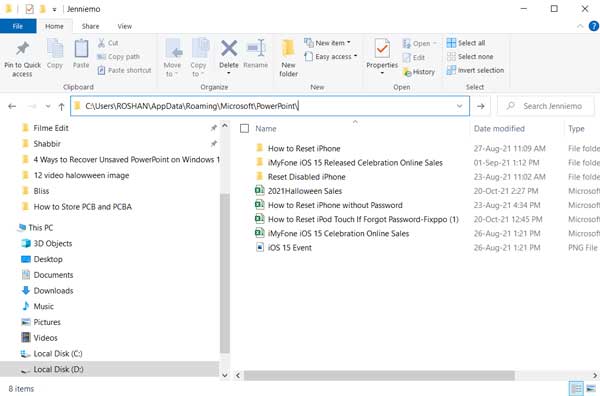Open file History

tap(419, 72)
